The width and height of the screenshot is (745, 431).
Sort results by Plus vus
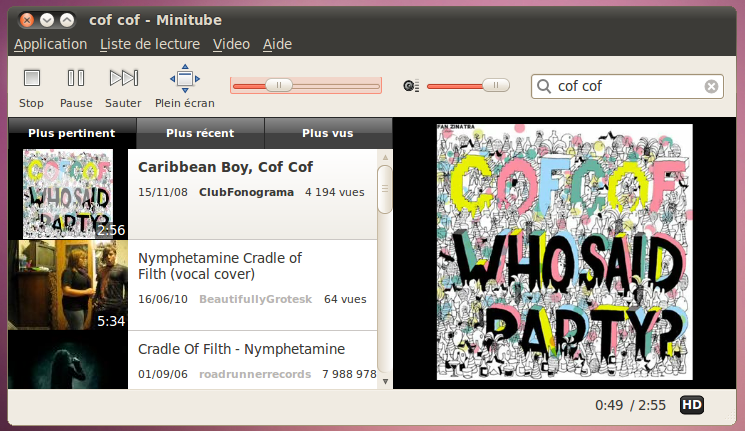pyautogui.click(x=327, y=133)
